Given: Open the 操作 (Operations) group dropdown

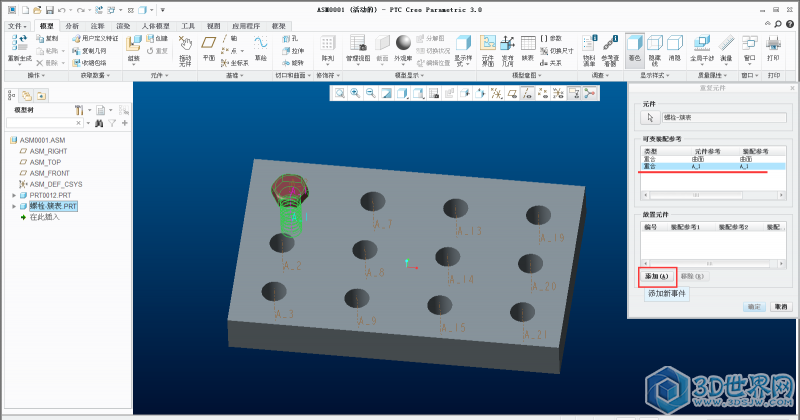Looking at the screenshot, I should [x=36, y=76].
